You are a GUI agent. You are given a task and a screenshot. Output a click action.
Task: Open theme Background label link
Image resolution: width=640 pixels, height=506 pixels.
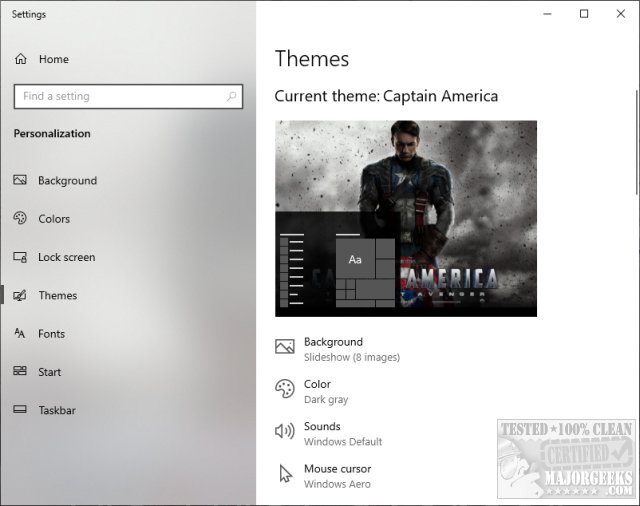(333, 342)
